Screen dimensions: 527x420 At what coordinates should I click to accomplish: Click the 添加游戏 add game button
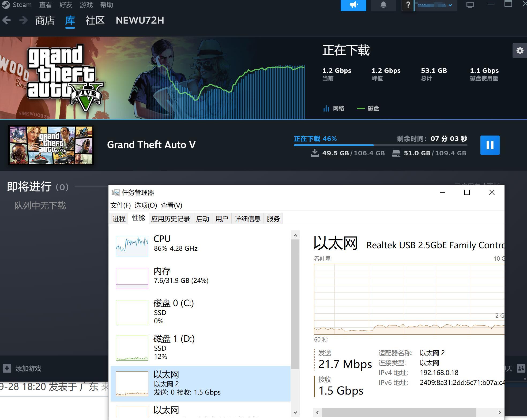22,368
